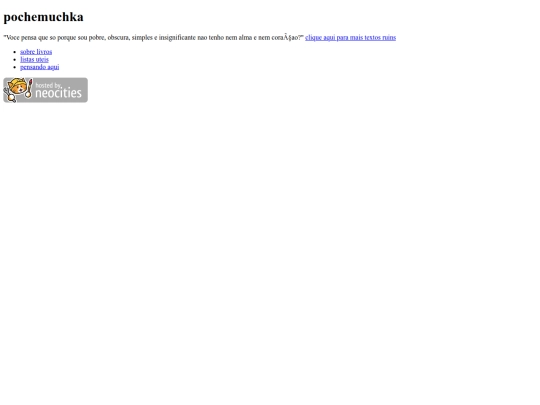This screenshot has height=405, width=540.
Task: Click the cat mascot in Neocities badge
Action: coord(17,87)
